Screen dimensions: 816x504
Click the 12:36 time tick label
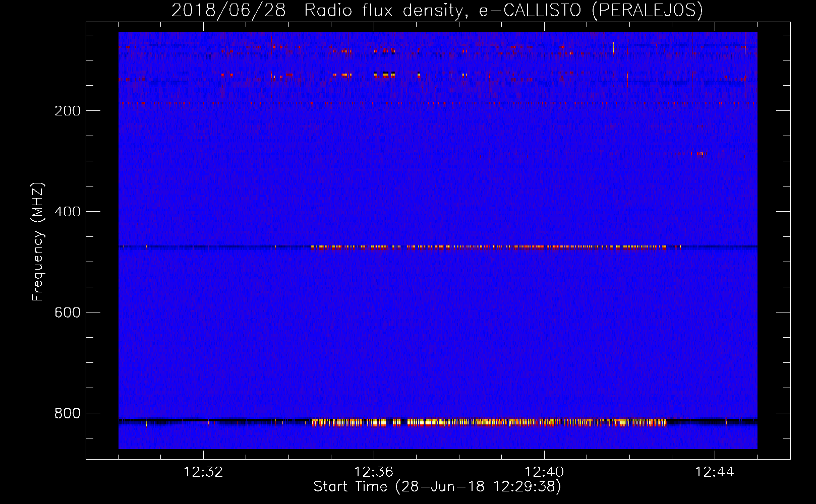[x=374, y=472]
